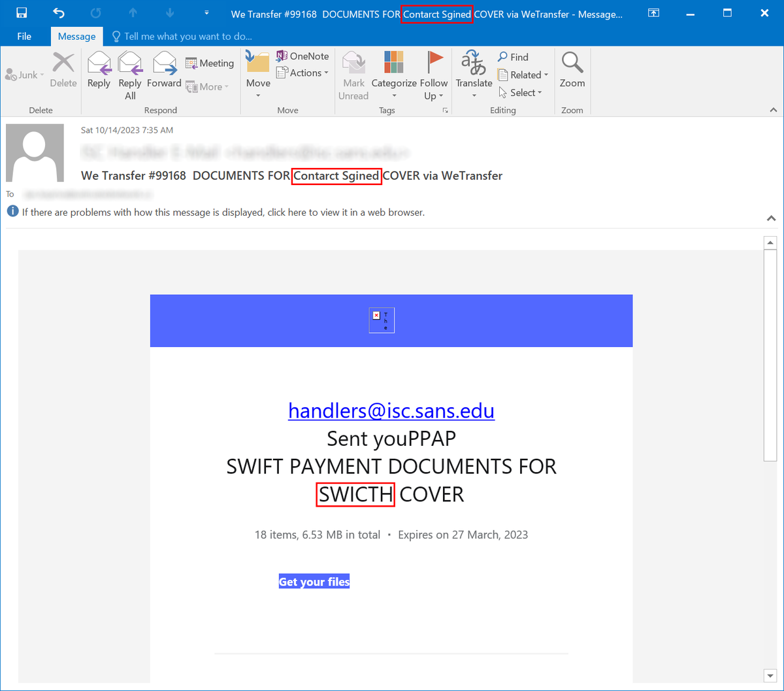Go to the previous item arrow

(133, 12)
